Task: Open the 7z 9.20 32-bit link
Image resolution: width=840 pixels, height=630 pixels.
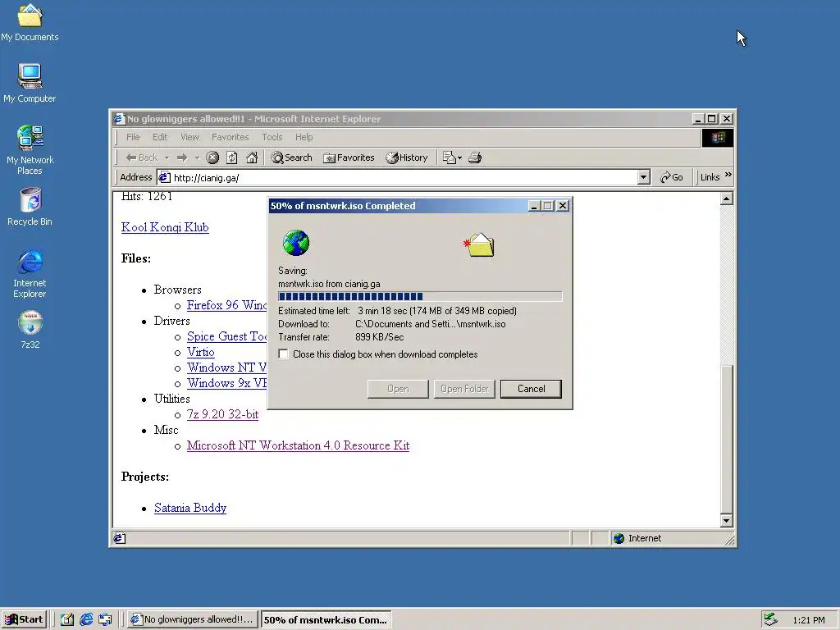Action: (223, 414)
